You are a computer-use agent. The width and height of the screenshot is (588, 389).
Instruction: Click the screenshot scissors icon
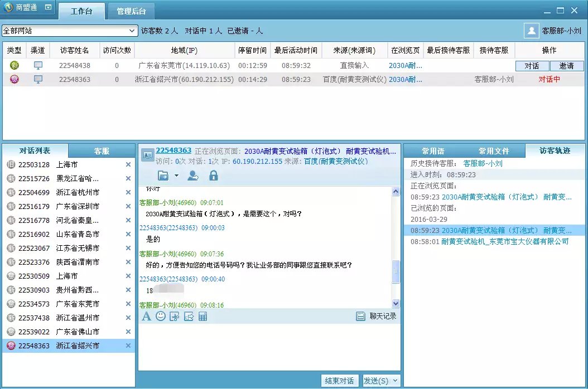[x=175, y=317]
